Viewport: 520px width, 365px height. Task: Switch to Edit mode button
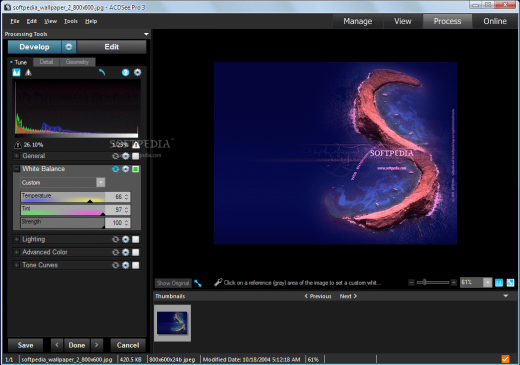pyautogui.click(x=112, y=47)
